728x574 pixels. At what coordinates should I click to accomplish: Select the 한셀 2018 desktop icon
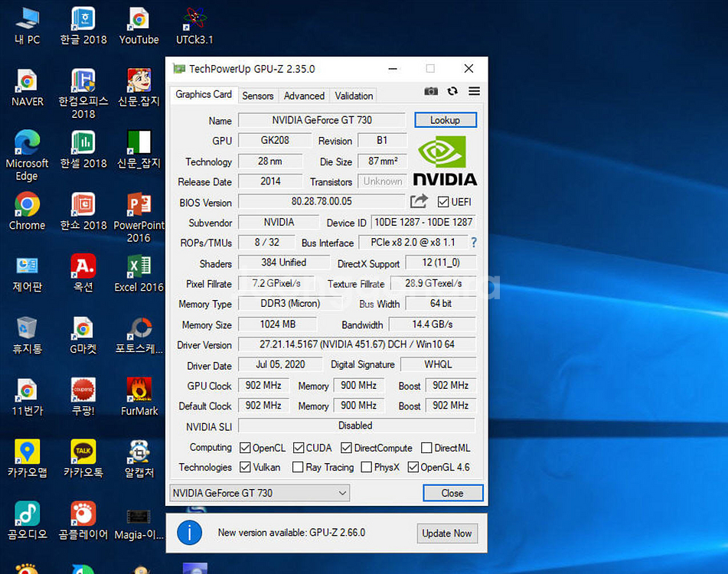coord(83,149)
